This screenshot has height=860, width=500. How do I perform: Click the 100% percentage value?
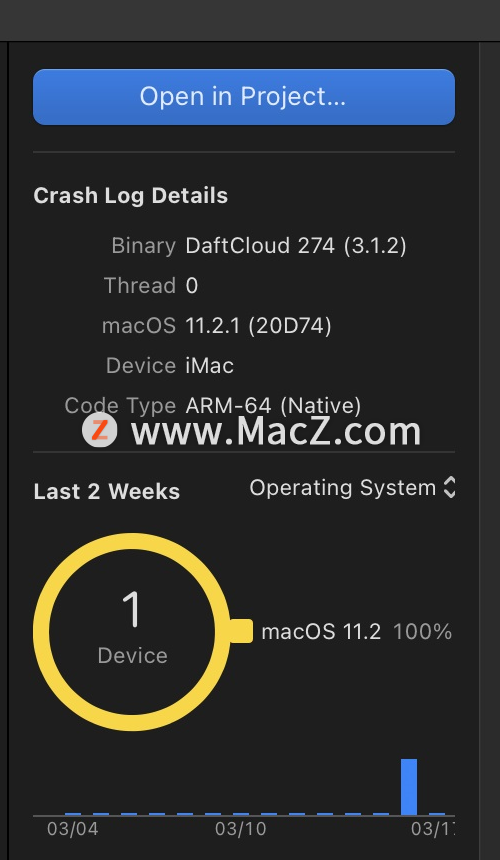[422, 632]
